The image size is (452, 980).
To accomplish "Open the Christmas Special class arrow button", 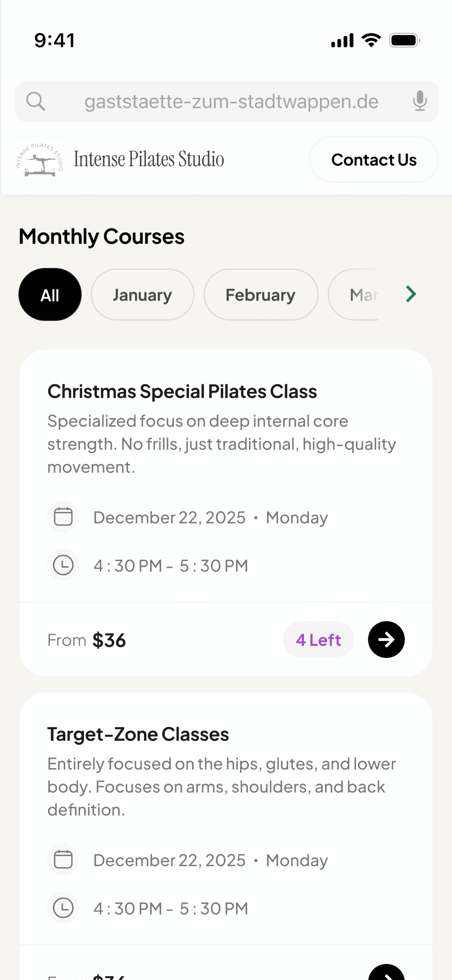I will 386,639.
